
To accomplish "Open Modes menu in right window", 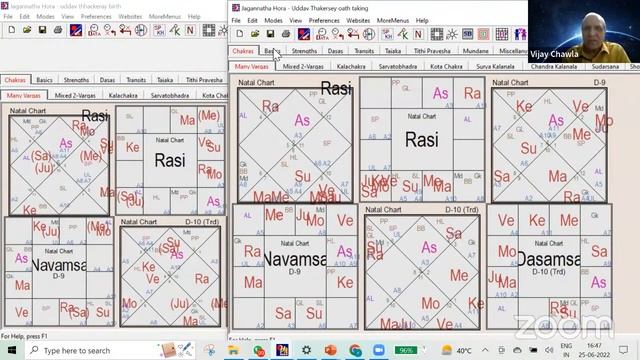I will pyautogui.click(x=273, y=20).
